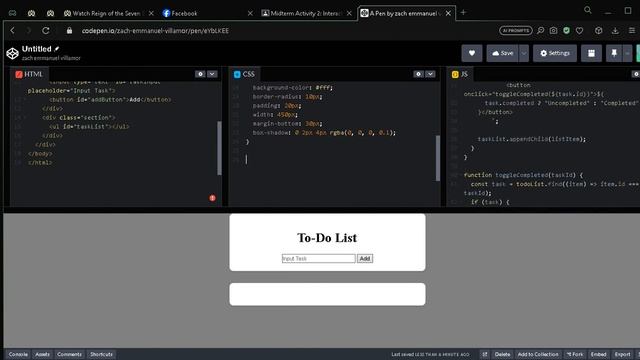Save the pen
This screenshot has width=640, height=360.
(x=502, y=53)
